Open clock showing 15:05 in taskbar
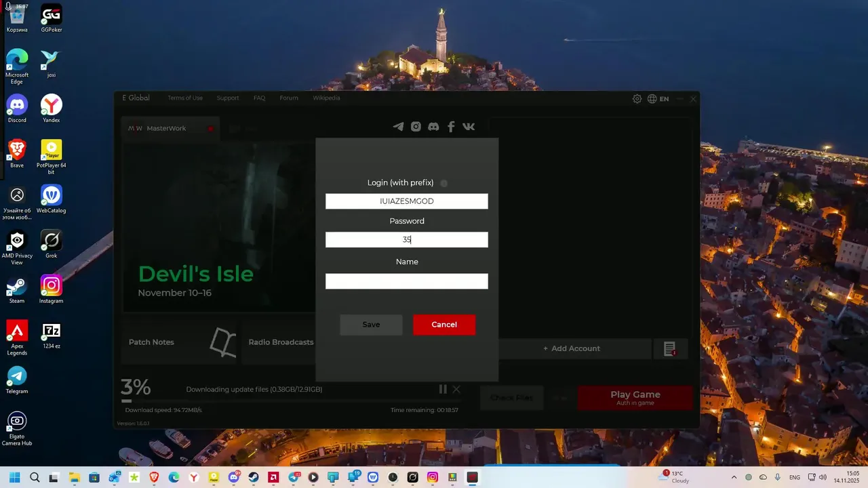 [x=847, y=477]
